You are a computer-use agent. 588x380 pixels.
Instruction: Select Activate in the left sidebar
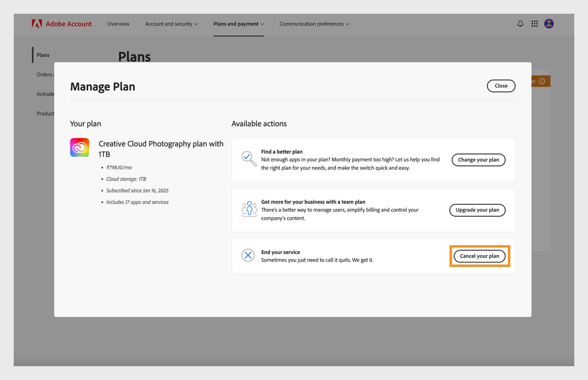click(45, 94)
